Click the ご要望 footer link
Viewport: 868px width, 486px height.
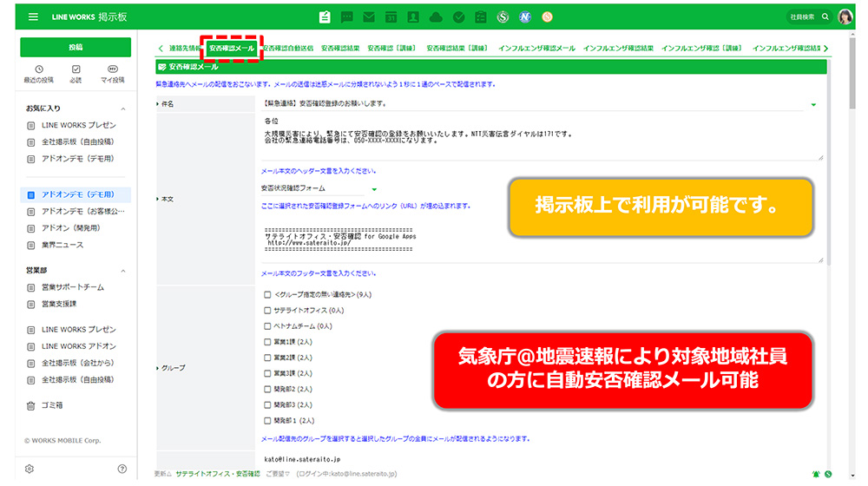click(x=278, y=474)
